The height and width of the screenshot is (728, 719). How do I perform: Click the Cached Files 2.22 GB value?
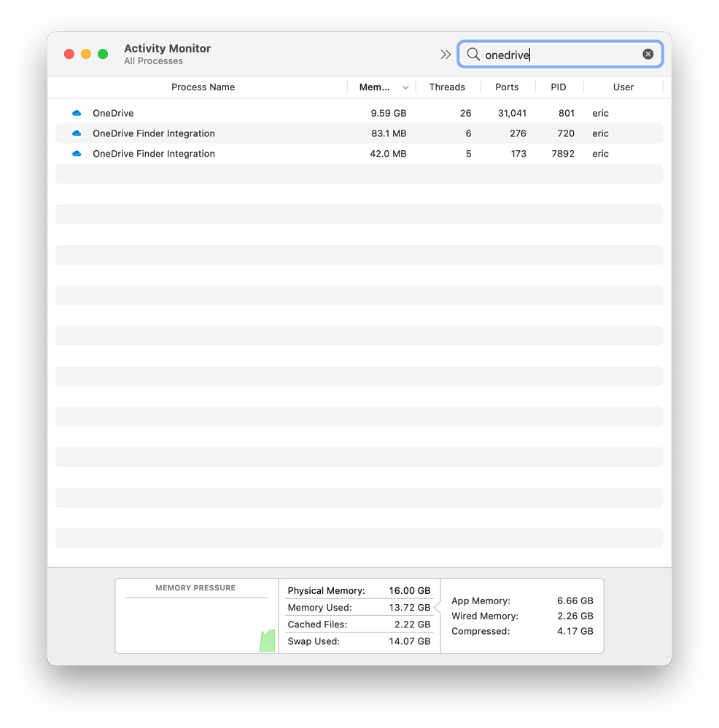(x=413, y=625)
